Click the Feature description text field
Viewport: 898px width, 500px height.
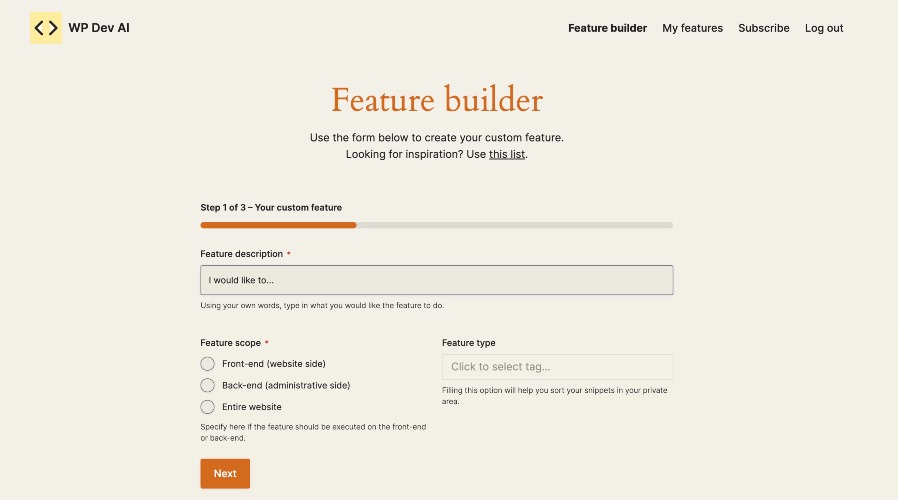pos(436,280)
